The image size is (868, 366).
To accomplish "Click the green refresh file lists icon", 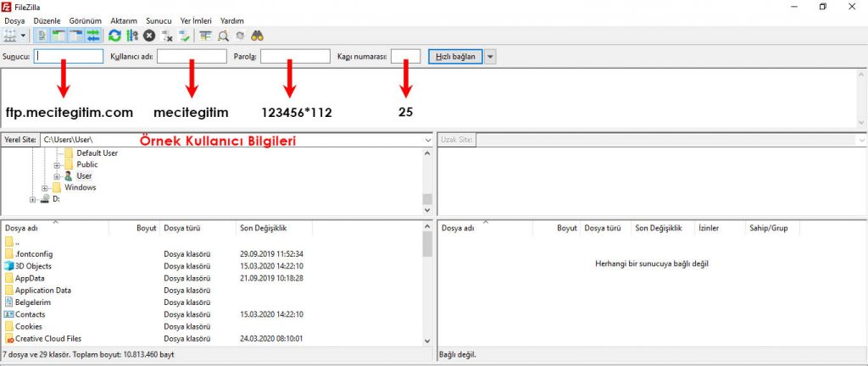I will [114, 36].
